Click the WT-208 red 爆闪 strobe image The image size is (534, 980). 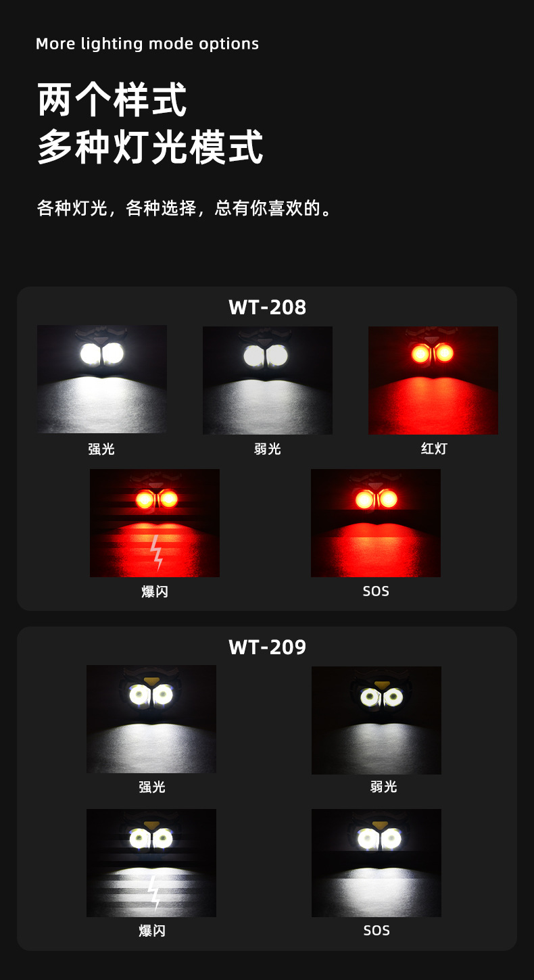155,523
